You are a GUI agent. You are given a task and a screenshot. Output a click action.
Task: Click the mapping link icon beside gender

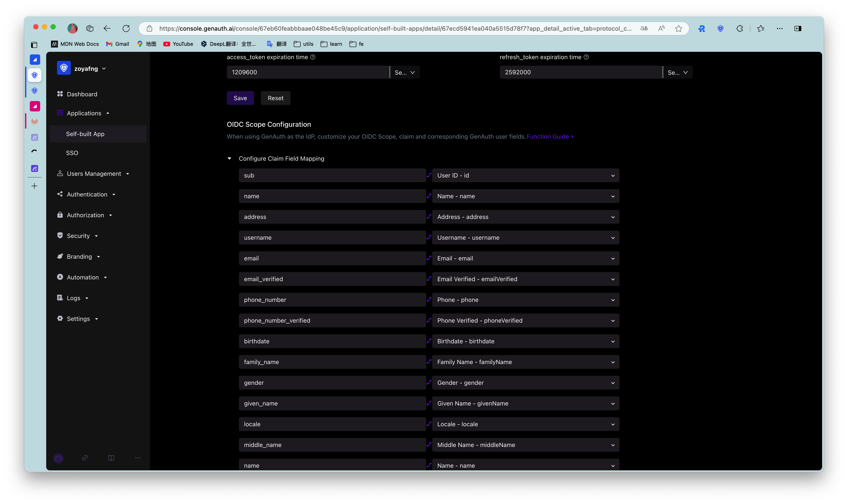(x=429, y=382)
